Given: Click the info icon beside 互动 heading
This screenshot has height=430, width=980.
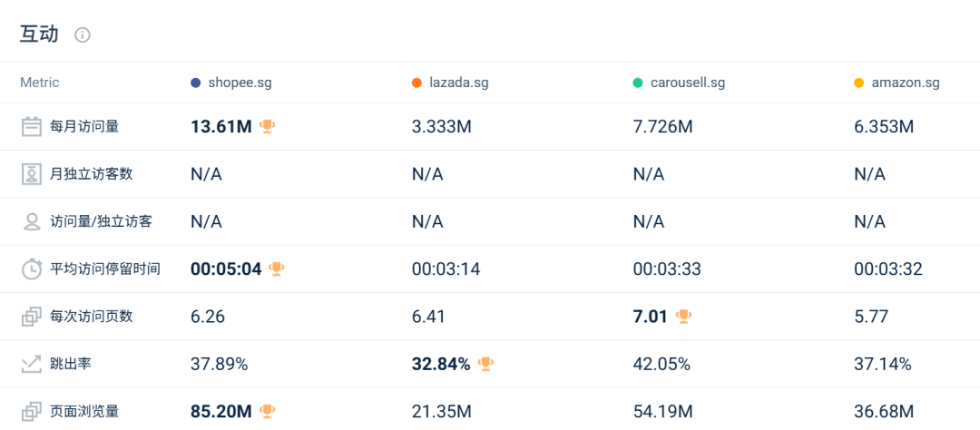Looking at the screenshot, I should pyautogui.click(x=83, y=35).
